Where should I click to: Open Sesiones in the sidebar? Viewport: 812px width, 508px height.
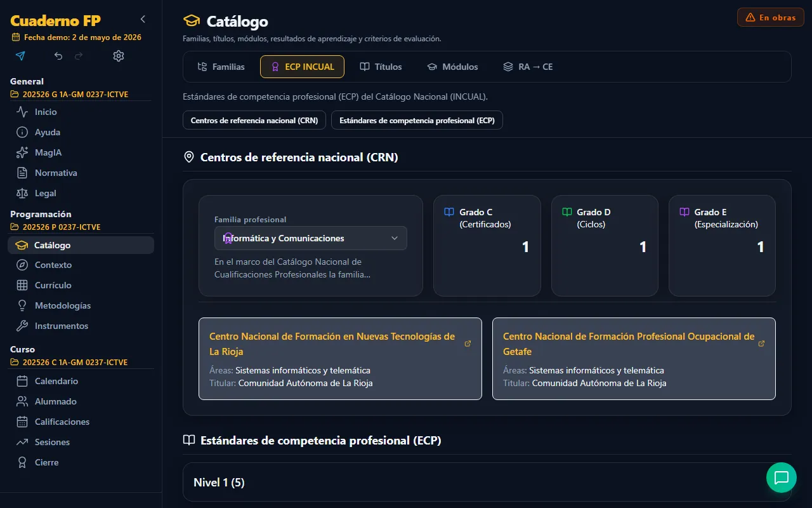click(81, 442)
